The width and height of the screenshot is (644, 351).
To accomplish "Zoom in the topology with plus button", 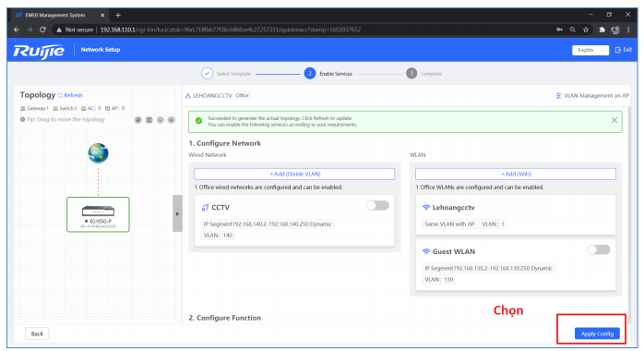I will coord(172,120).
